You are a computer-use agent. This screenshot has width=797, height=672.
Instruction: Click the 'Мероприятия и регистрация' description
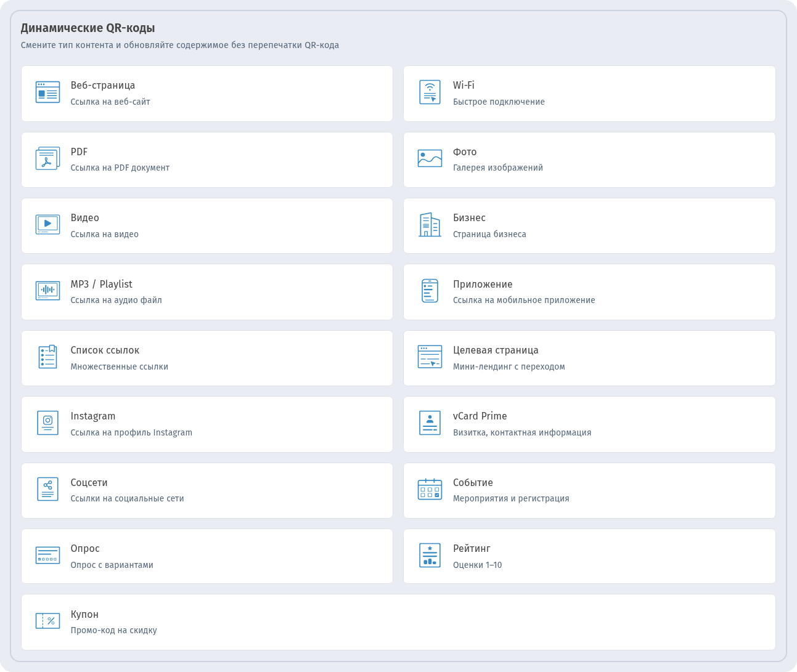(x=511, y=499)
